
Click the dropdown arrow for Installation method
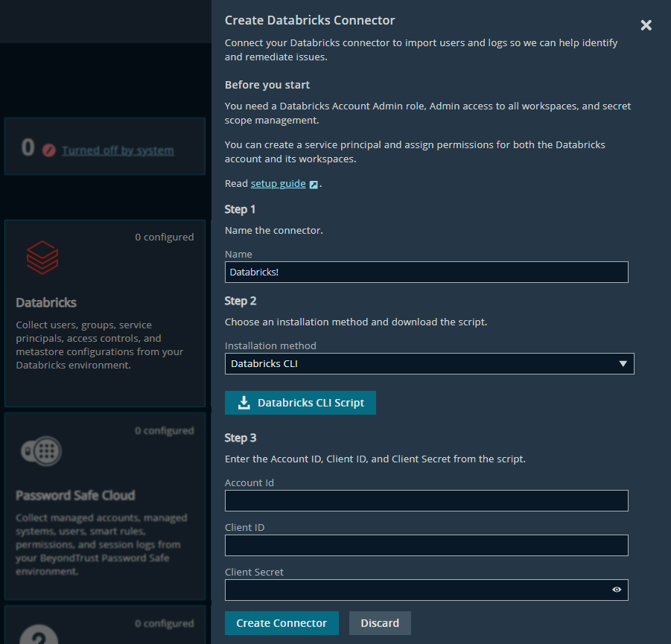point(623,364)
